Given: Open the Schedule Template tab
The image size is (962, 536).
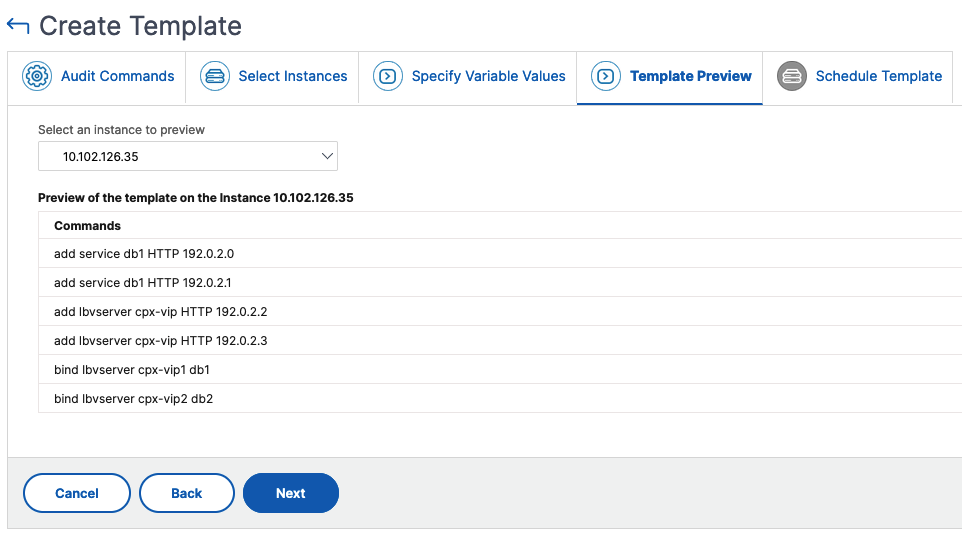Looking at the screenshot, I should pos(858,77).
